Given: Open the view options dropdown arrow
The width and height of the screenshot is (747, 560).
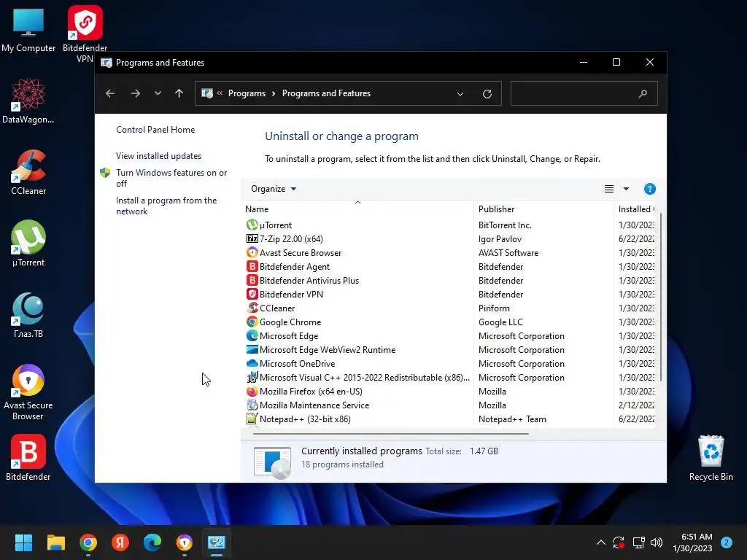Looking at the screenshot, I should pos(626,189).
